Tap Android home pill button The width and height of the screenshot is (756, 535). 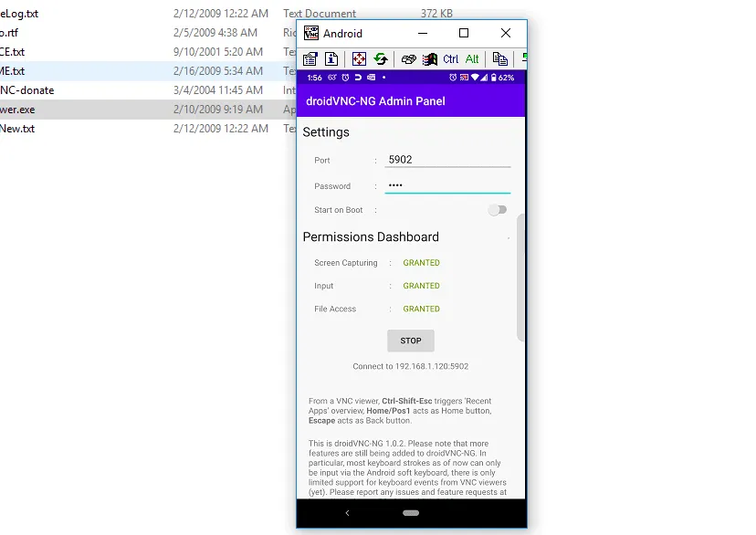(411, 513)
